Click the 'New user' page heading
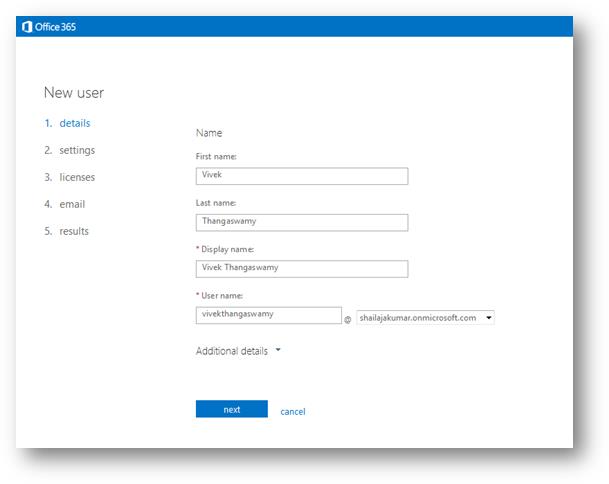This screenshot has height=484, width=609. tap(74, 93)
